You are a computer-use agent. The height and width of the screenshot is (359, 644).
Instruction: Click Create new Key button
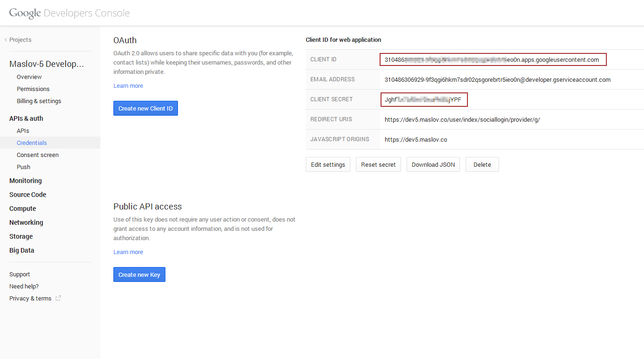coord(139,274)
